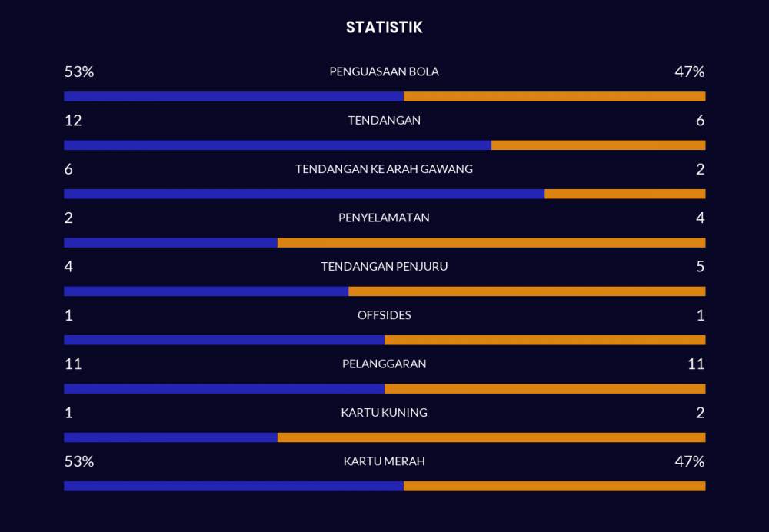Click the orange part of PENYELAMATAN bar
The height and width of the screenshot is (532, 769).
click(491, 242)
